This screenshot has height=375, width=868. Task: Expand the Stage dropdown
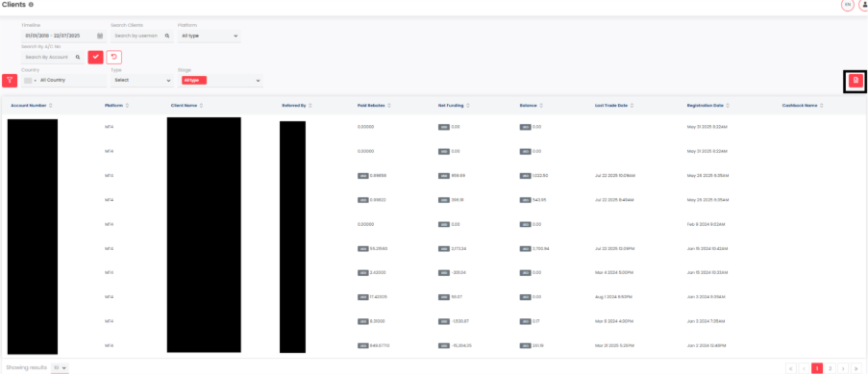pos(258,81)
